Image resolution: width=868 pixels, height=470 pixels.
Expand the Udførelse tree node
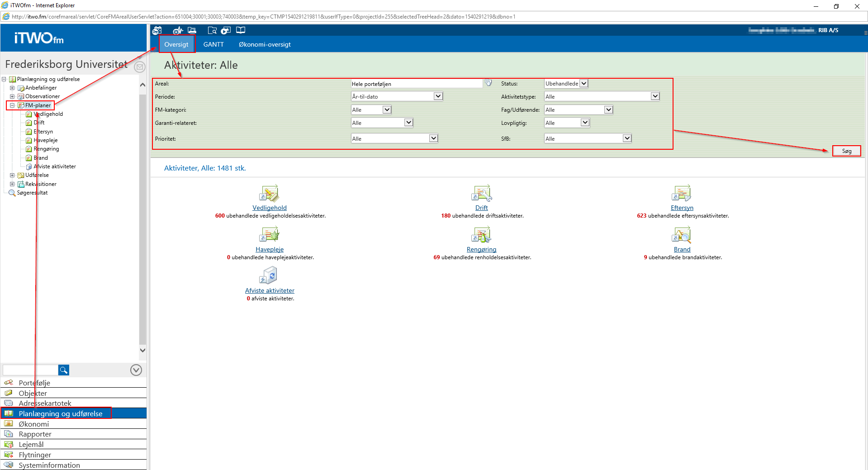click(12, 175)
